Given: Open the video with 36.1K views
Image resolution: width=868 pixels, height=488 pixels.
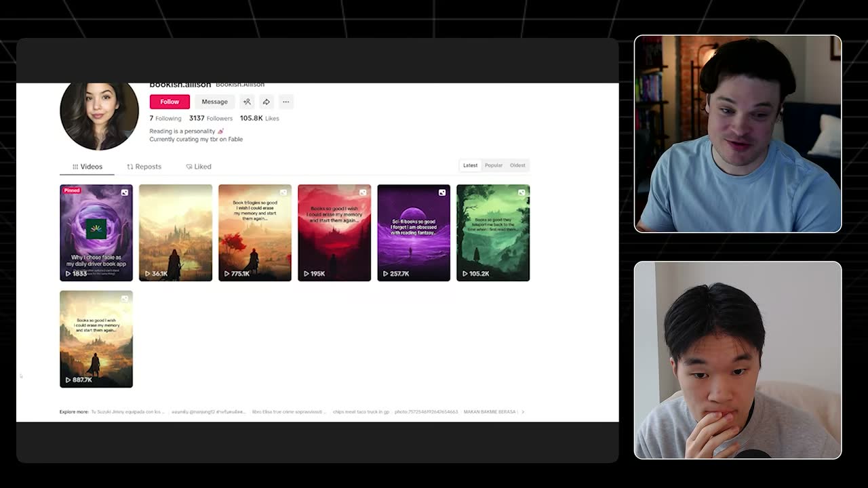Looking at the screenshot, I should 176,232.
